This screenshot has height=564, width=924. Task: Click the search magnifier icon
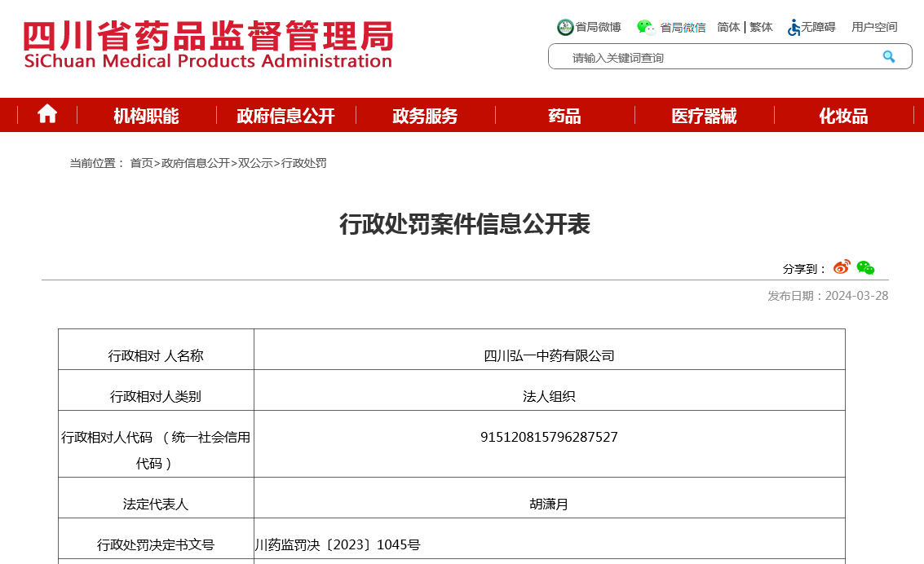tap(888, 57)
